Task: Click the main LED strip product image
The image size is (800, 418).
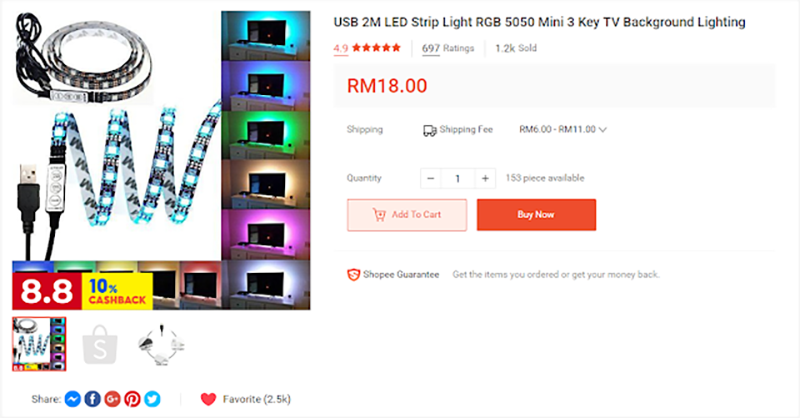Action: click(x=161, y=160)
